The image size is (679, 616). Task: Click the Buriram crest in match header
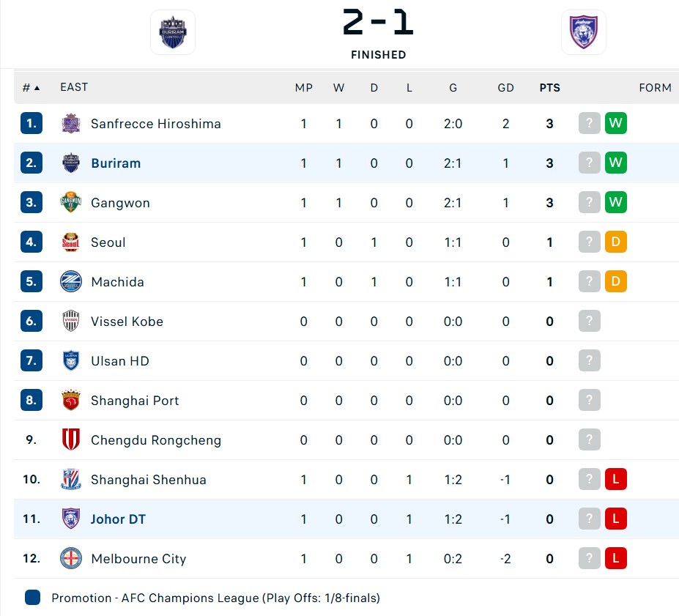(173, 32)
